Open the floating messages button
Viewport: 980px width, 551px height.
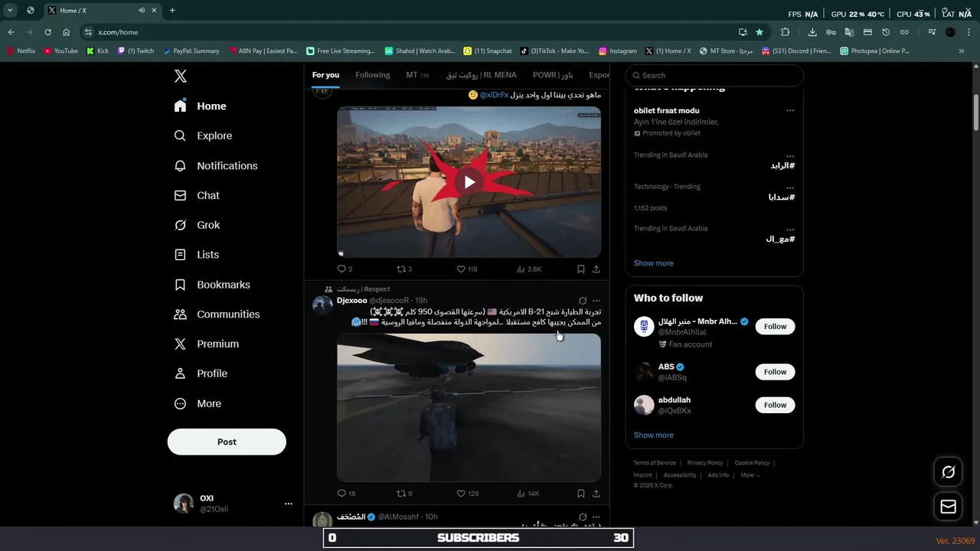tap(948, 507)
